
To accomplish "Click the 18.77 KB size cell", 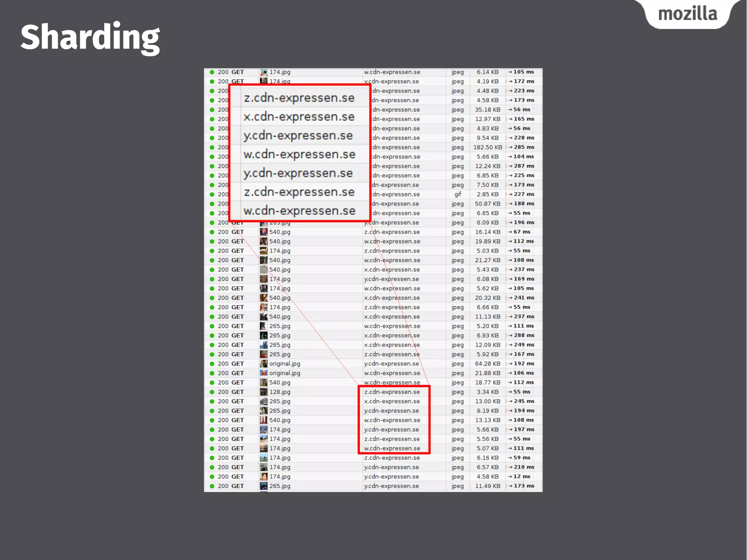I will coord(488,383).
